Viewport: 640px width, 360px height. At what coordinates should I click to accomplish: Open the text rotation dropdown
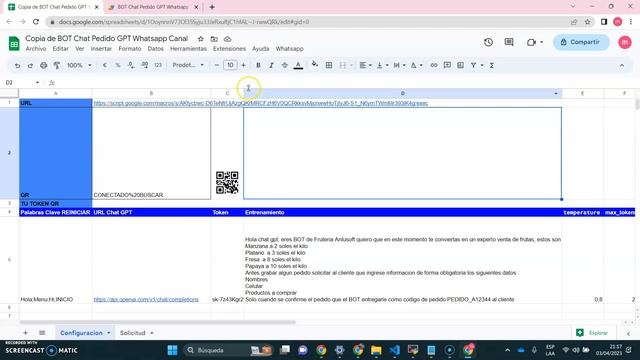click(416, 65)
